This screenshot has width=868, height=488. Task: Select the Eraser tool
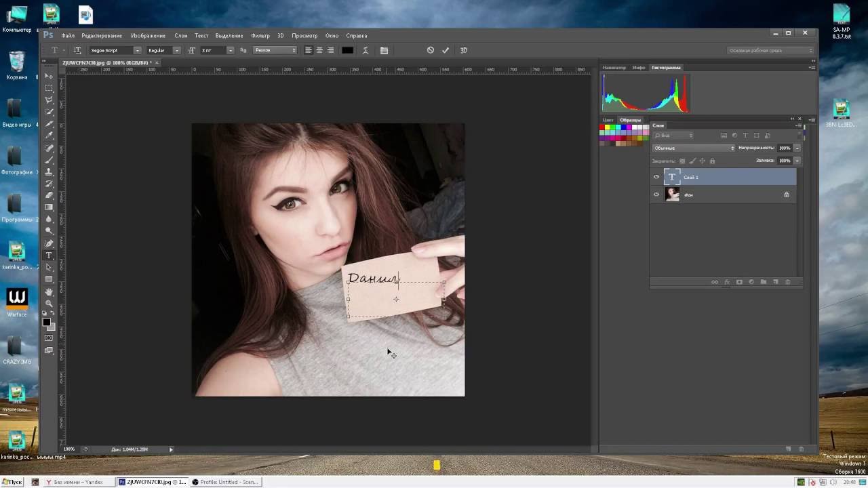pos(49,196)
